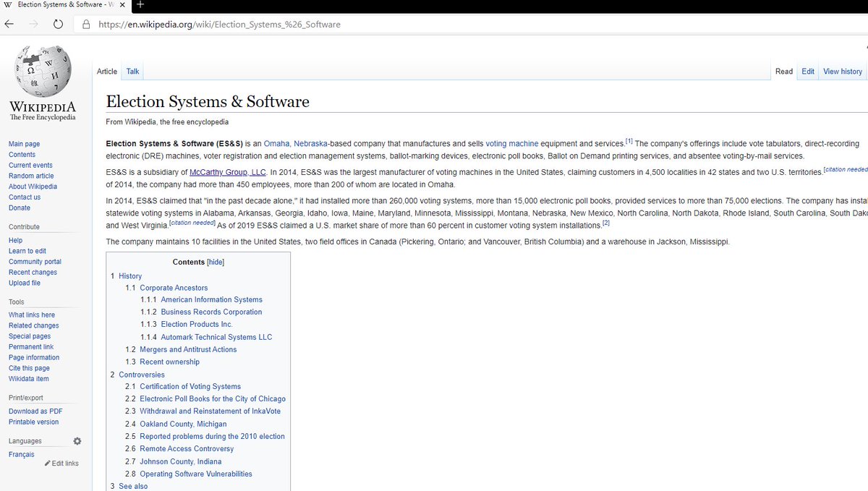Open About Wikipedia link
Image resolution: width=868 pixels, height=491 pixels.
tap(33, 187)
